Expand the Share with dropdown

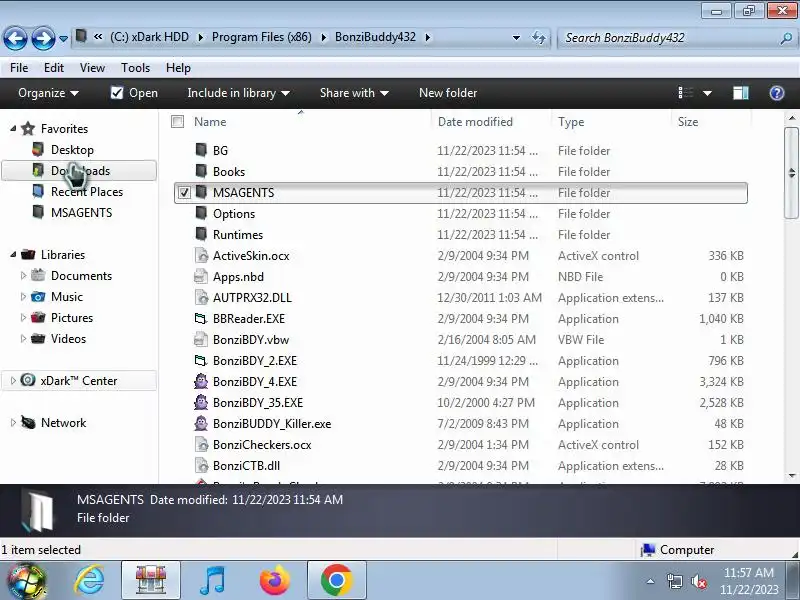354,93
